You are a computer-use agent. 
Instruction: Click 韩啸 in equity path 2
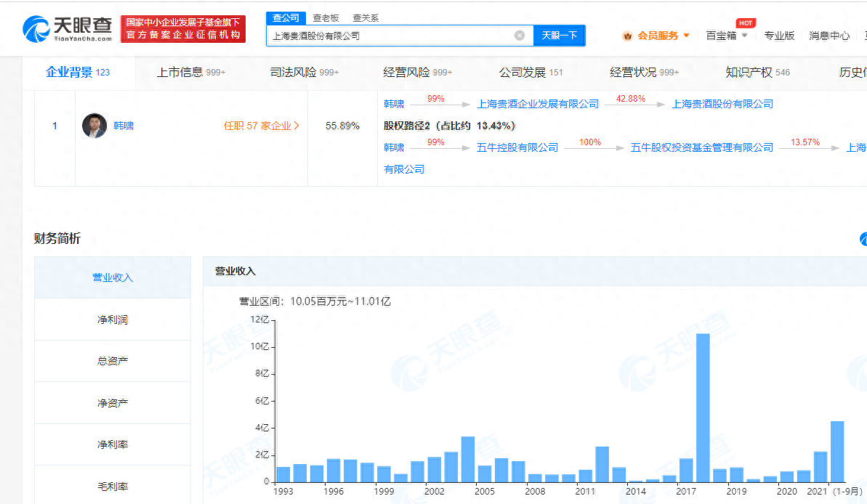coord(394,147)
